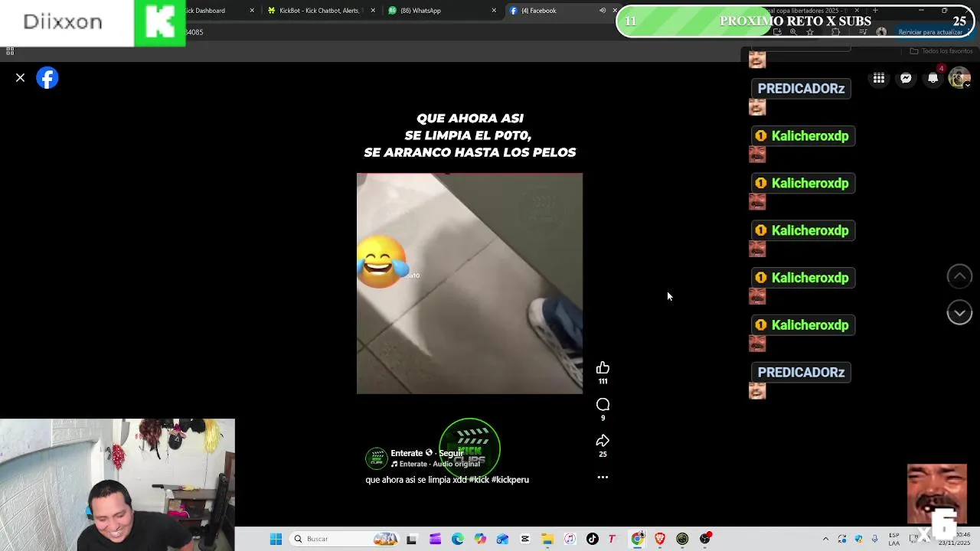The width and height of the screenshot is (980, 551).
Task: Mute Facebook tab via speaker icon
Action: coord(603,11)
